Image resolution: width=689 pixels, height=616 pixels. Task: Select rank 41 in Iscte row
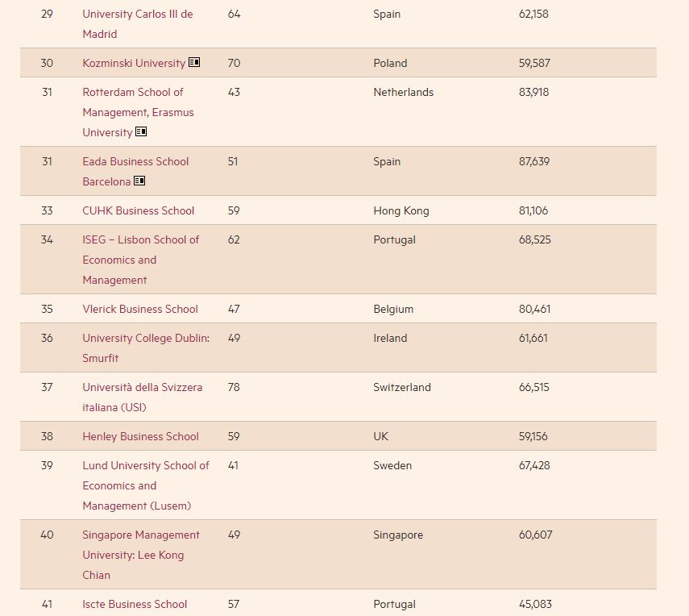coord(47,605)
